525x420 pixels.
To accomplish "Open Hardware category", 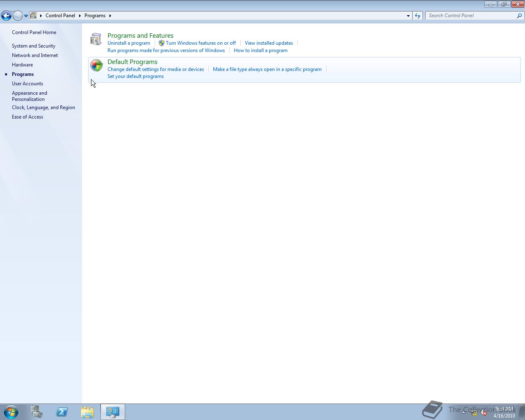I will tap(22, 65).
